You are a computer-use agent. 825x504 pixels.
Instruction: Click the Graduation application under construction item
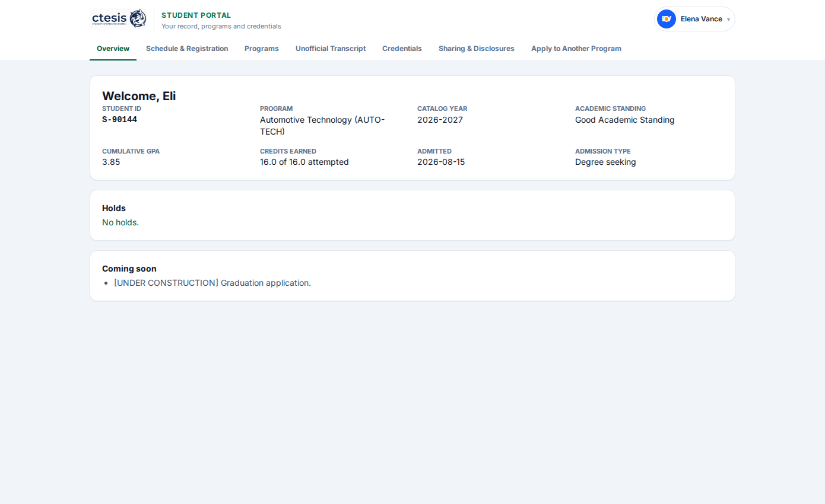click(212, 283)
